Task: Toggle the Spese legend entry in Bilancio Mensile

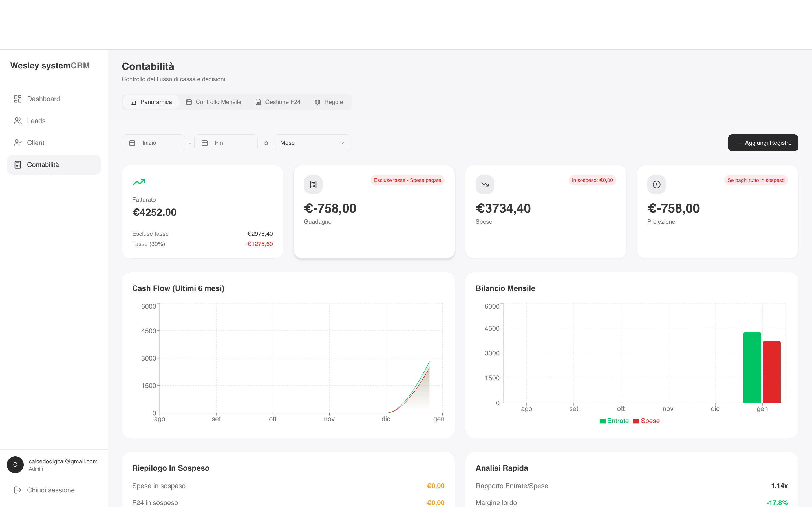Action: tap(646, 421)
